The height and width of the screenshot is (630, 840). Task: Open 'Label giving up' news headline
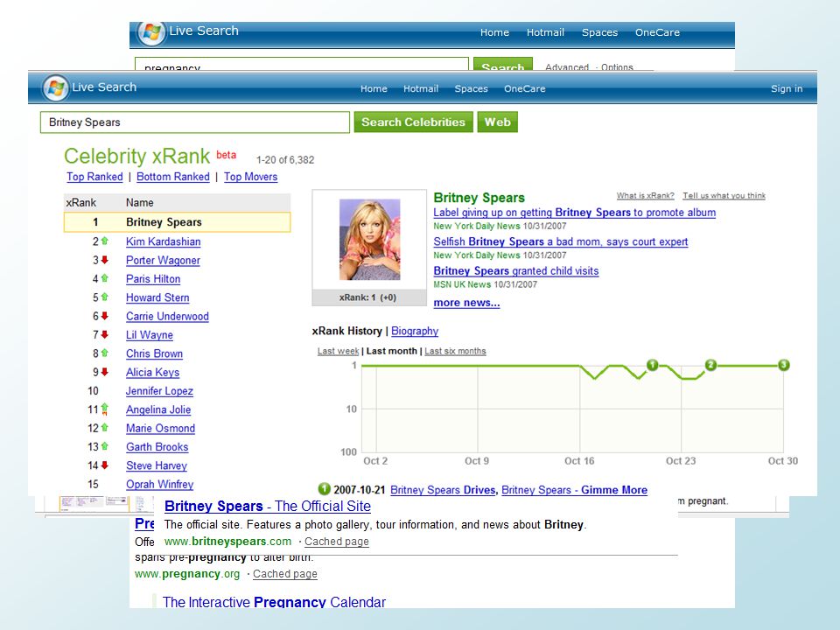click(x=574, y=212)
